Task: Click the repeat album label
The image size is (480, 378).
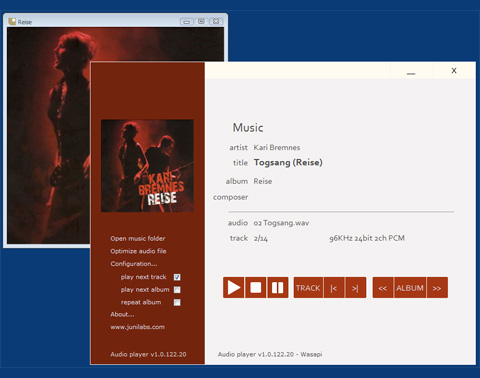Action: pyautogui.click(x=141, y=302)
